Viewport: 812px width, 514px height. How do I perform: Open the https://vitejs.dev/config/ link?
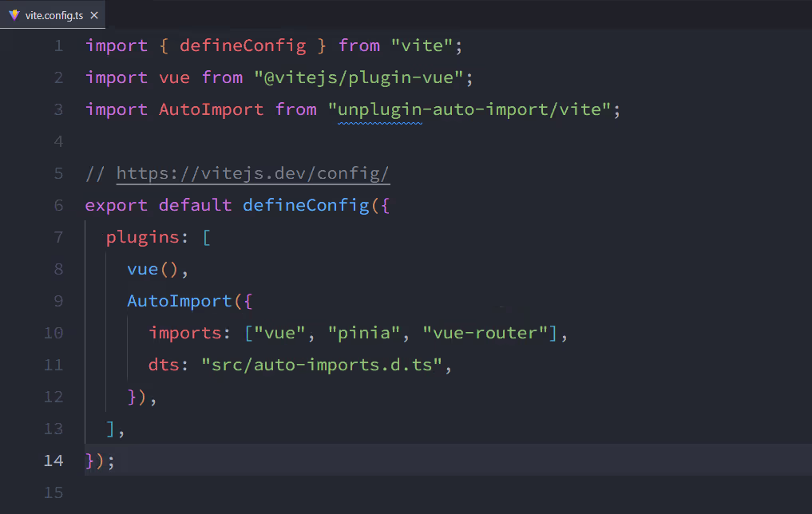coord(253,173)
